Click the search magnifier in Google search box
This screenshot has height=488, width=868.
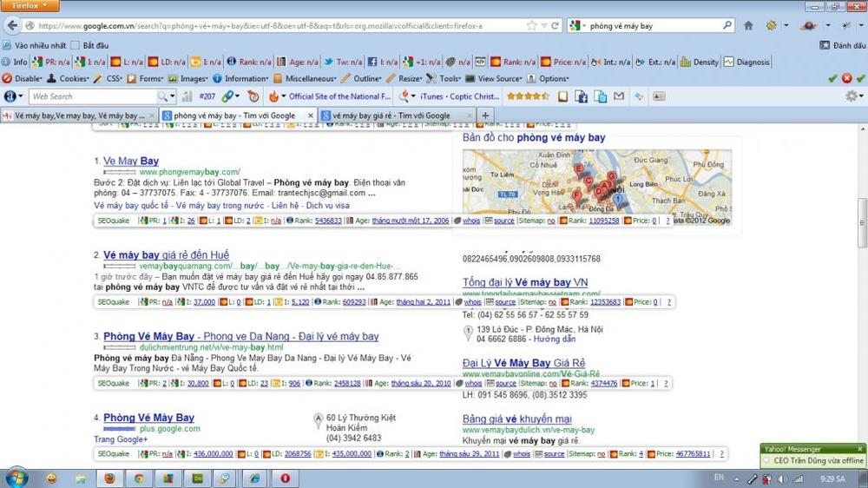click(727, 25)
